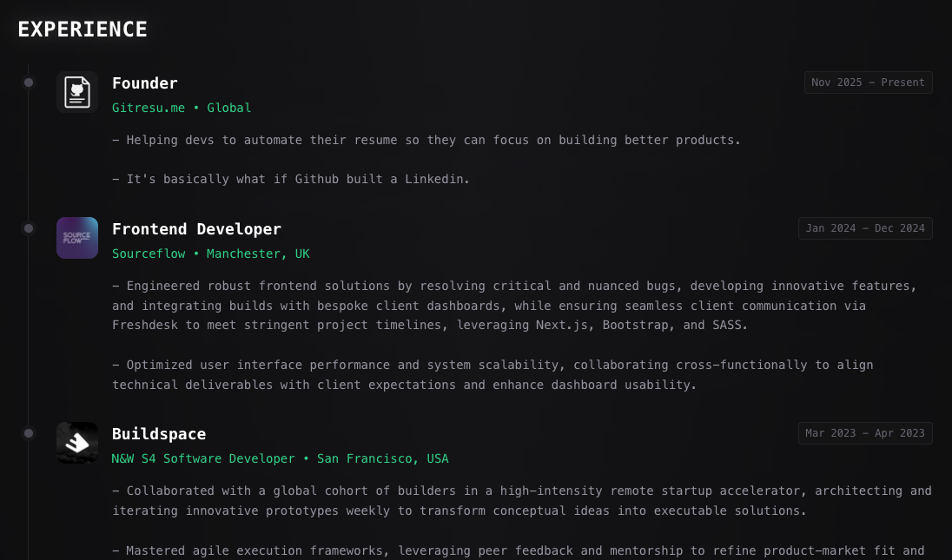Open the Gitresu.me • Global company link
This screenshot has height=560, width=952.
tap(182, 108)
